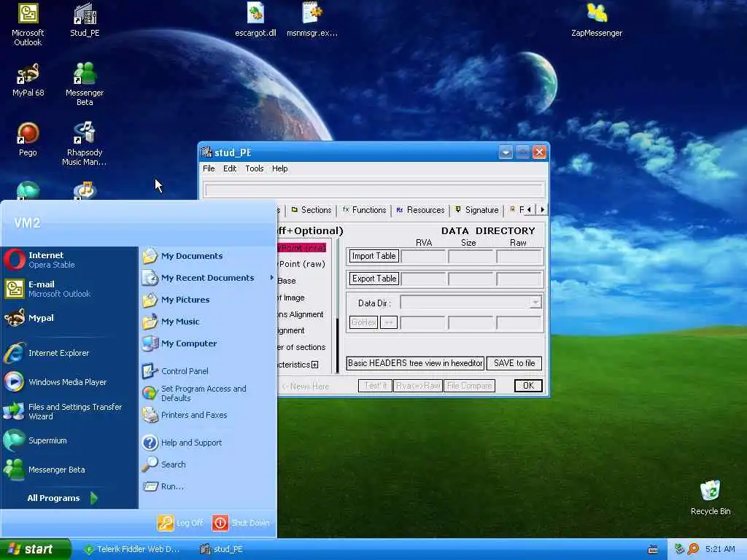747x560 pixels.
Task: Click the Start button
Action: [x=35, y=549]
